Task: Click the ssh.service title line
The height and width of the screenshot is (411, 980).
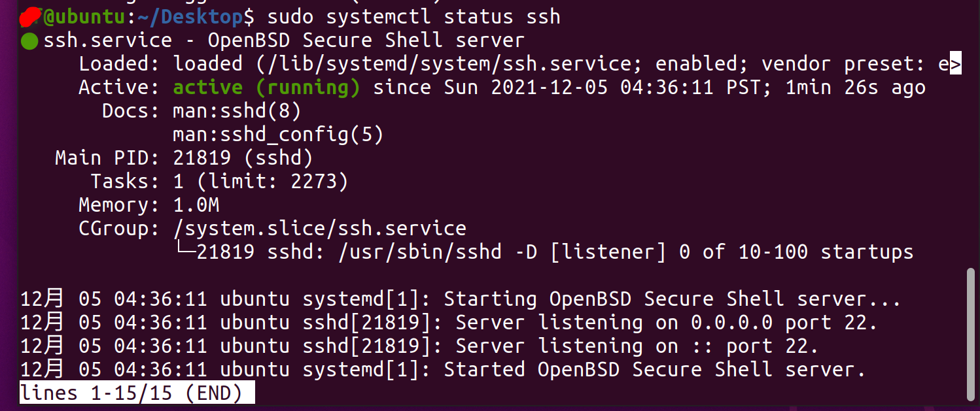Action: coord(283,41)
